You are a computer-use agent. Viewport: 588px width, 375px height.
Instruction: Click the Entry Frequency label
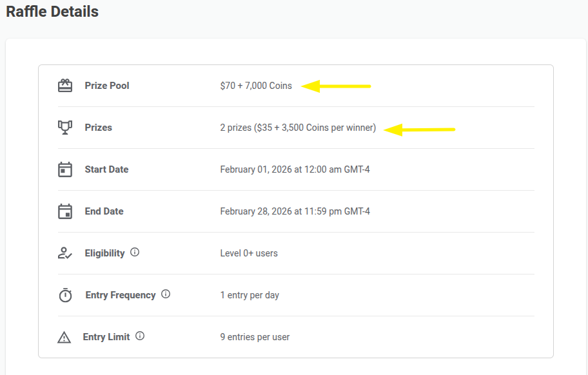tap(121, 295)
